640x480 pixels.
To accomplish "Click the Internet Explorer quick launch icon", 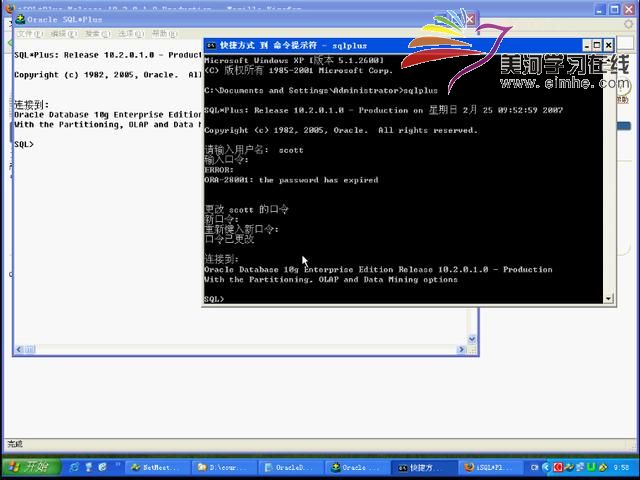I will tap(102, 467).
